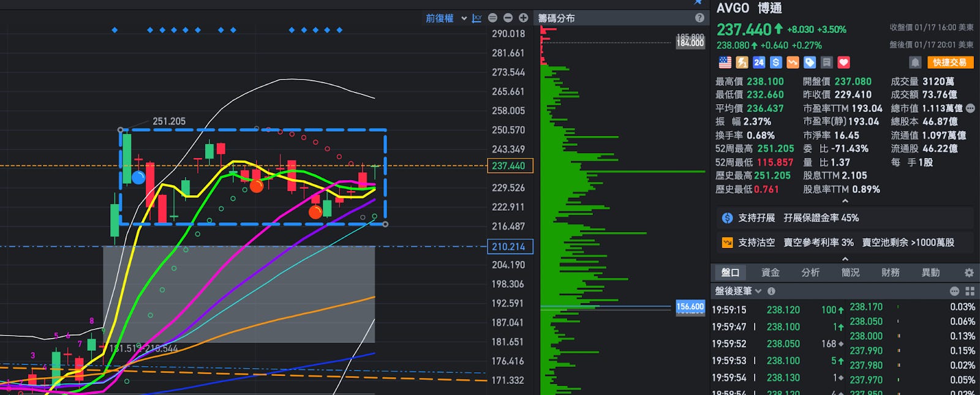The width and height of the screenshot is (980, 395).
Task: Select the 異動 tab
Action: point(930,273)
